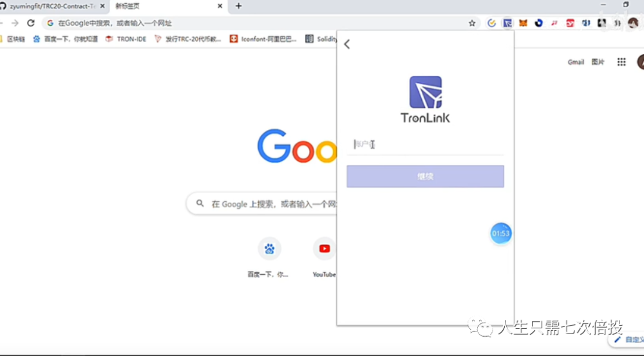Open the 百度一下 shortcut tile
The image size is (644, 356).
(x=269, y=257)
